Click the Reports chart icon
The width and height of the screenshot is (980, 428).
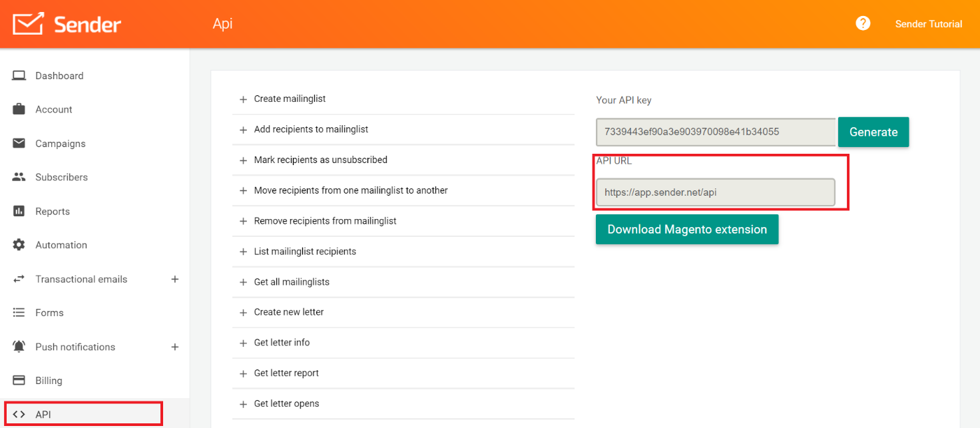click(19, 211)
